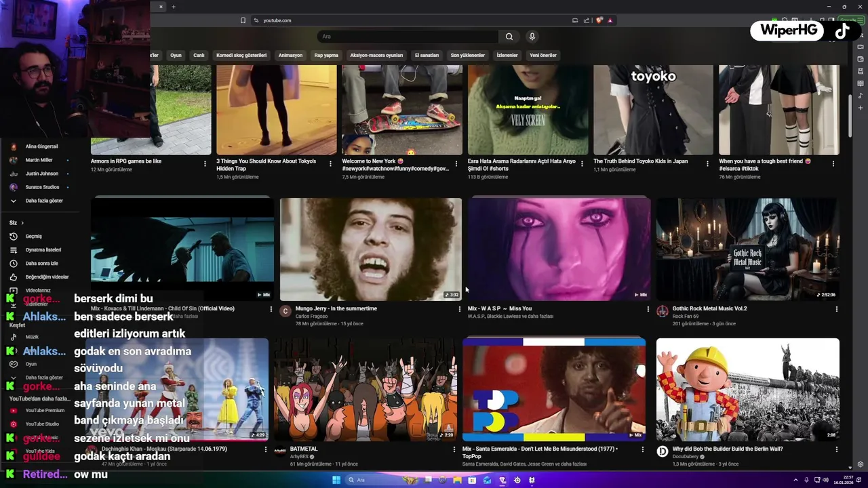Select the Oyun filter chip
The width and height of the screenshot is (868, 488).
click(176, 56)
